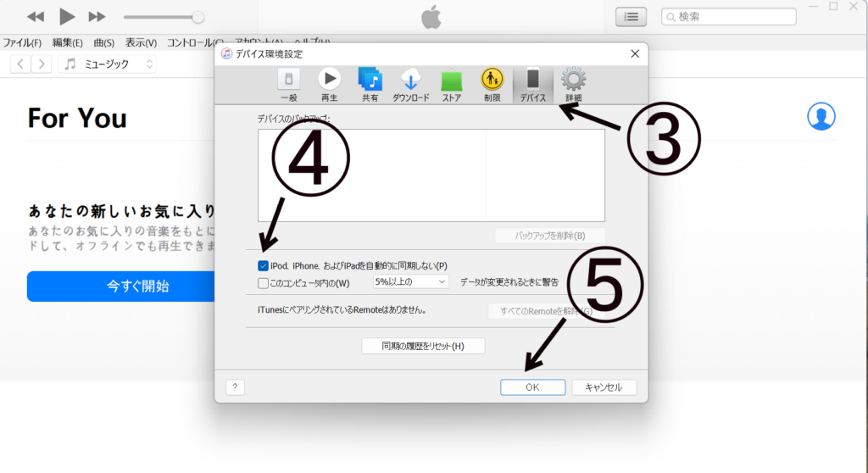Click the volume slider knob
The height and width of the screenshot is (473, 868).
[x=198, y=17]
